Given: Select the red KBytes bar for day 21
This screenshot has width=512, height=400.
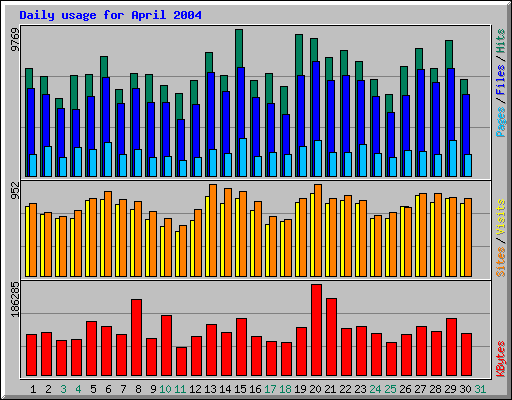Looking at the screenshot, I should point(332,337).
